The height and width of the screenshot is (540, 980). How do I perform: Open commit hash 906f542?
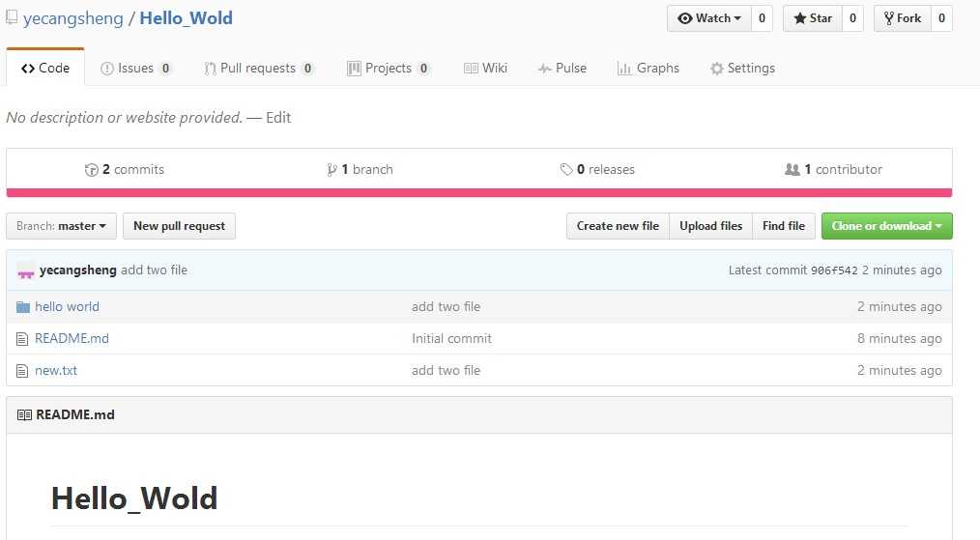[x=834, y=270]
